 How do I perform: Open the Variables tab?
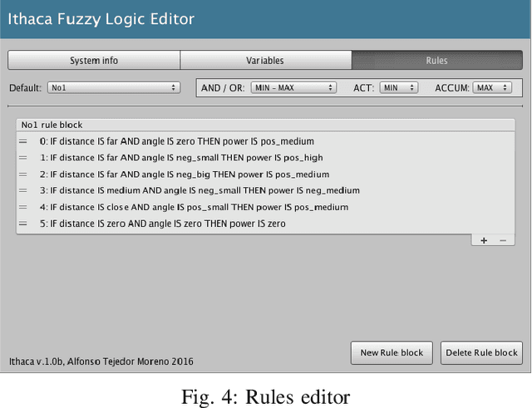pyautogui.click(x=265, y=61)
